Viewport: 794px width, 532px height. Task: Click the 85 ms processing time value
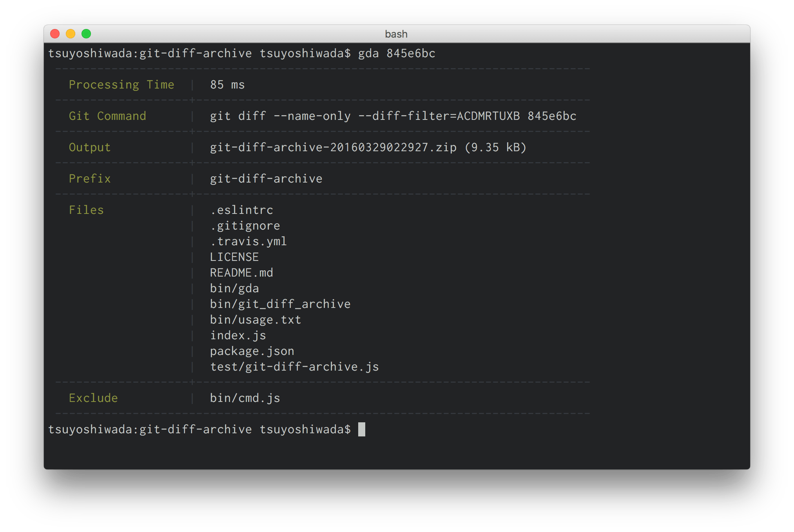[227, 84]
